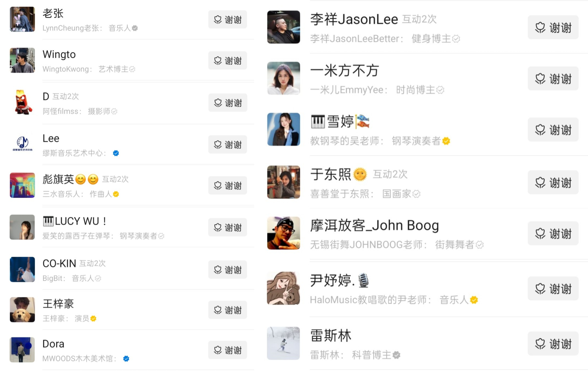Click the gold verified badge beside 作曲人
588x371 pixels.
116,194
